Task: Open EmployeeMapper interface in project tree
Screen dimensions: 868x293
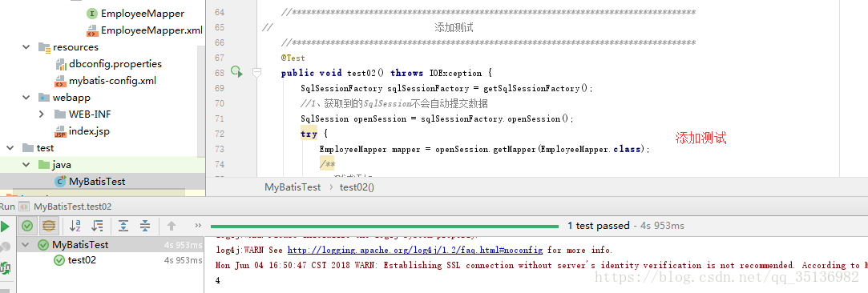Action: pyautogui.click(x=143, y=14)
